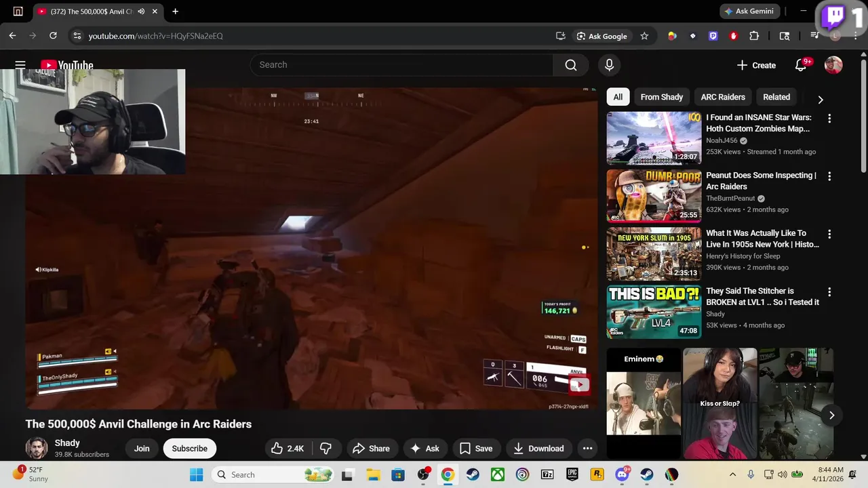Viewport: 868px width, 488px height.
Task: Open more actions ellipsis under the video
Action: pyautogui.click(x=587, y=448)
